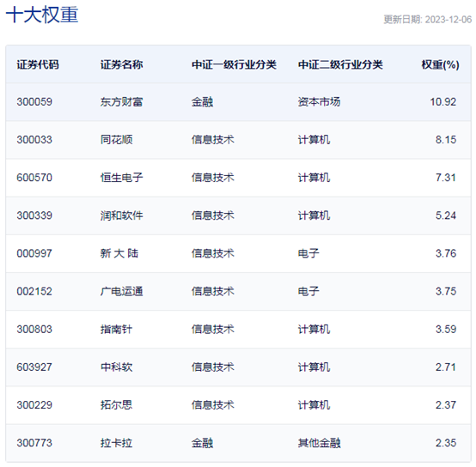Select security code 300059
Viewport: 476px width, 467px height.
point(34,102)
